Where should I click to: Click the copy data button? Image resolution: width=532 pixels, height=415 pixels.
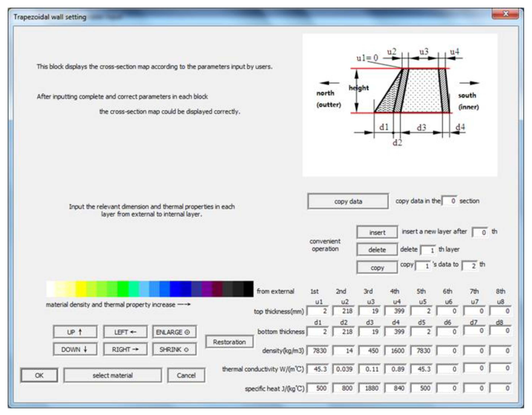coord(348,201)
